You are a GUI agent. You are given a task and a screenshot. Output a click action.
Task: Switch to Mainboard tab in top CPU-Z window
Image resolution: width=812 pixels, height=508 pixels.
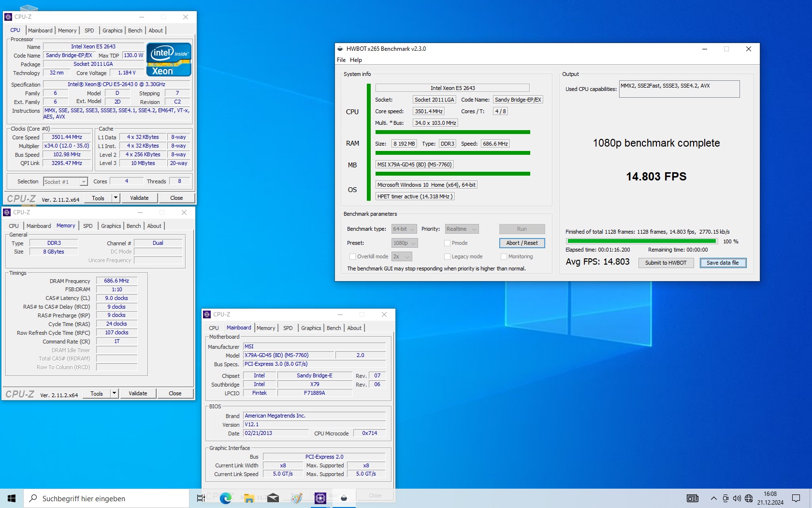(40, 30)
